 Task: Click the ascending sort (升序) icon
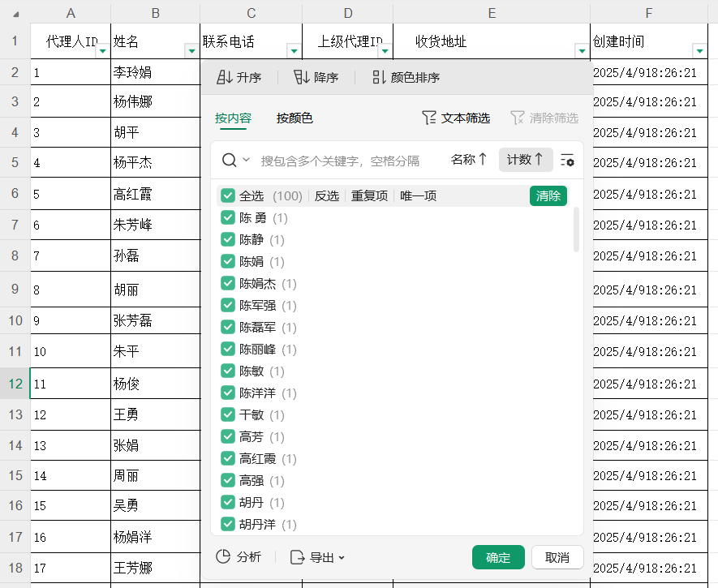[225, 78]
